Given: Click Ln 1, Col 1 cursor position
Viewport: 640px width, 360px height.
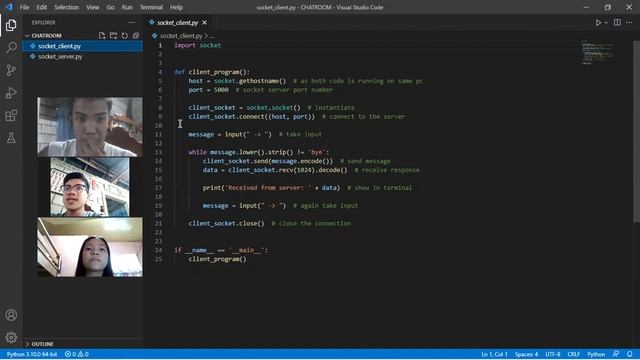Looking at the screenshot, I should [494, 354].
